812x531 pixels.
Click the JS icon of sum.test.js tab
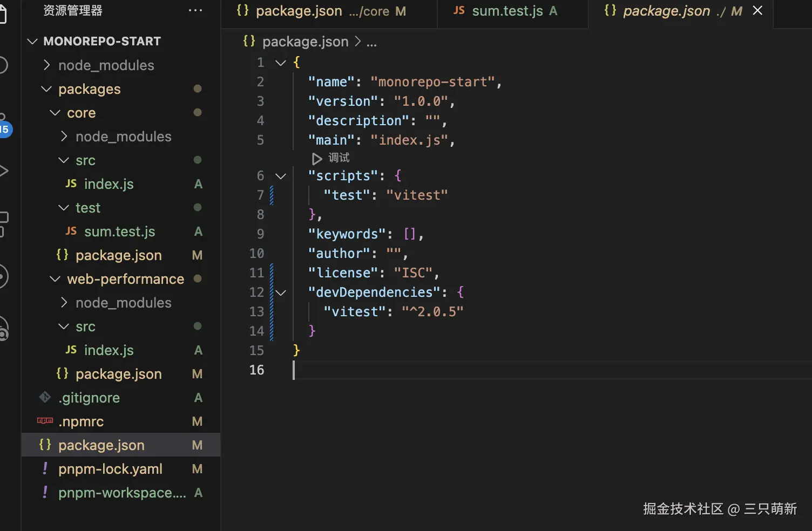(459, 10)
